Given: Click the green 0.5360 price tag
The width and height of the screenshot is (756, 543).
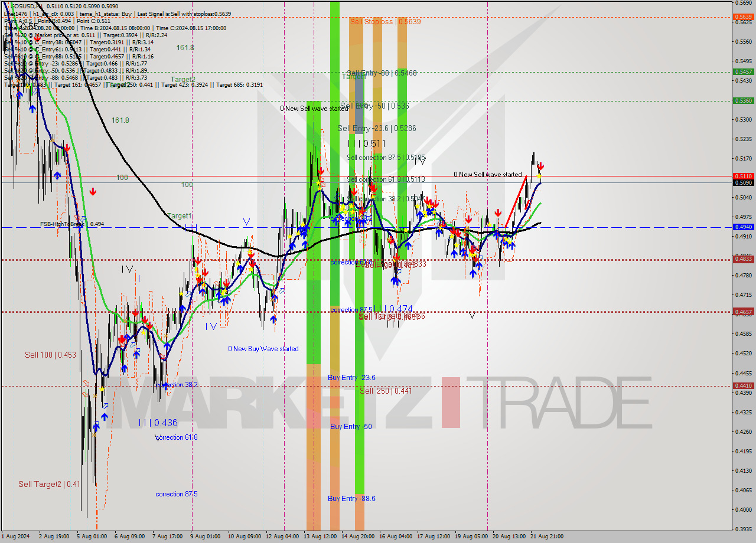Looking at the screenshot, I should coord(743,100).
